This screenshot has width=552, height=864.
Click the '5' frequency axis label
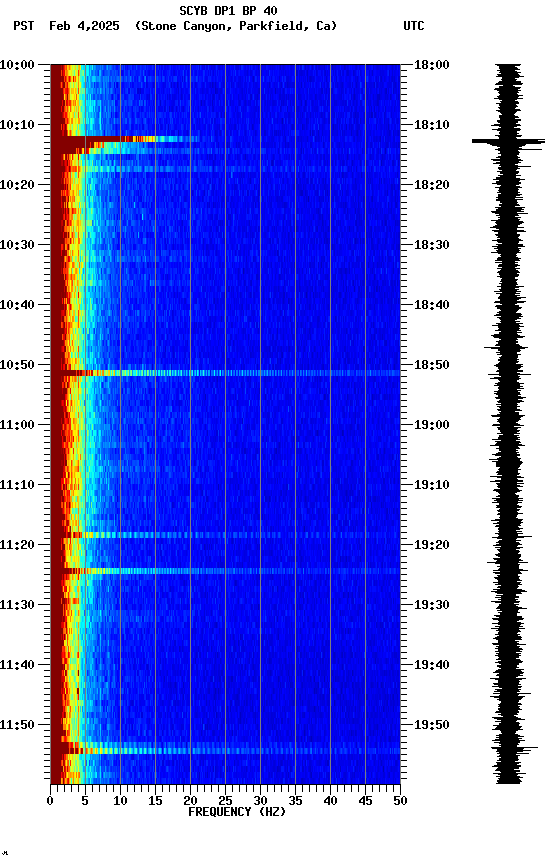pos(85,801)
